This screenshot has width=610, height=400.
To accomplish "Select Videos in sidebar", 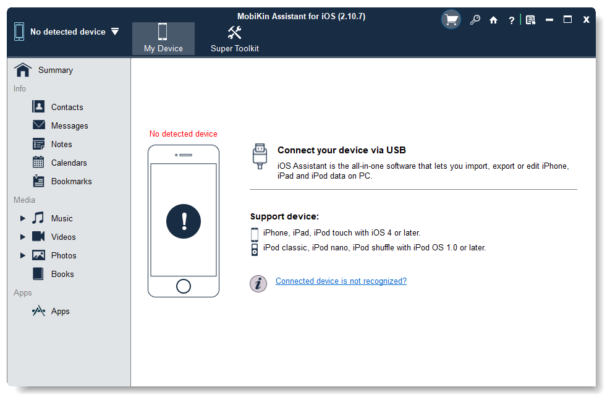I will pyautogui.click(x=63, y=237).
